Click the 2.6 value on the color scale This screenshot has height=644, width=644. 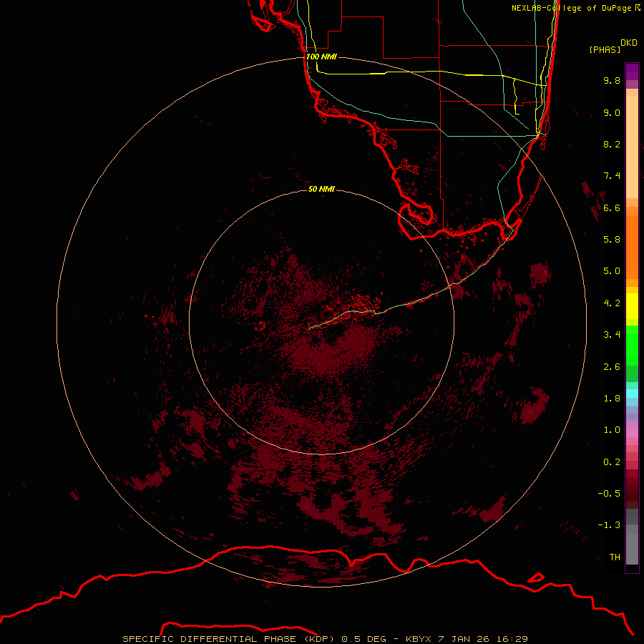pos(612,367)
